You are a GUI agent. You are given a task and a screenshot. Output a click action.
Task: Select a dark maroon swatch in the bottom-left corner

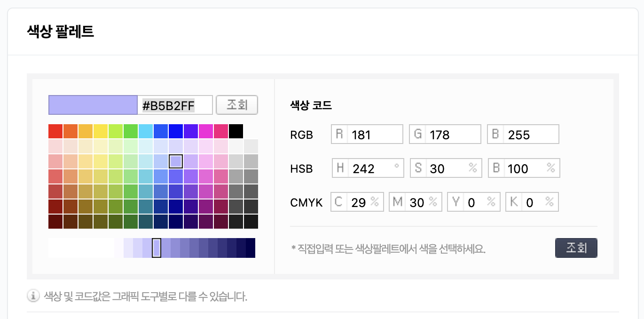point(55,222)
